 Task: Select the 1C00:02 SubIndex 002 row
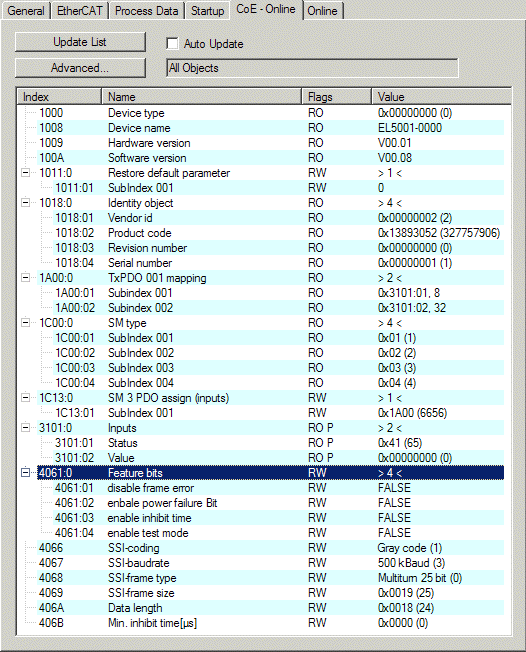279,353
